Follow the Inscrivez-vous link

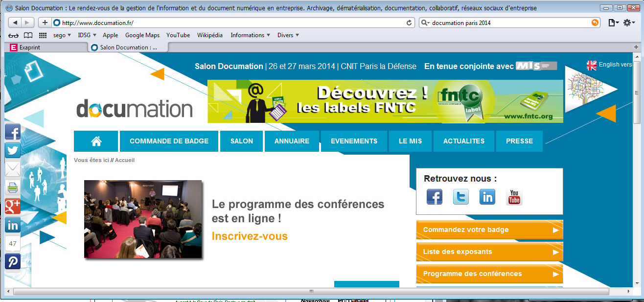point(250,236)
